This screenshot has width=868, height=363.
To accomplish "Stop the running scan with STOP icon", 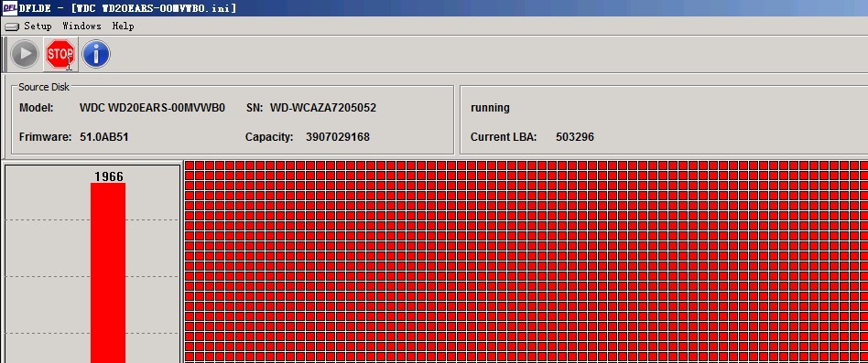I will tap(60, 54).
